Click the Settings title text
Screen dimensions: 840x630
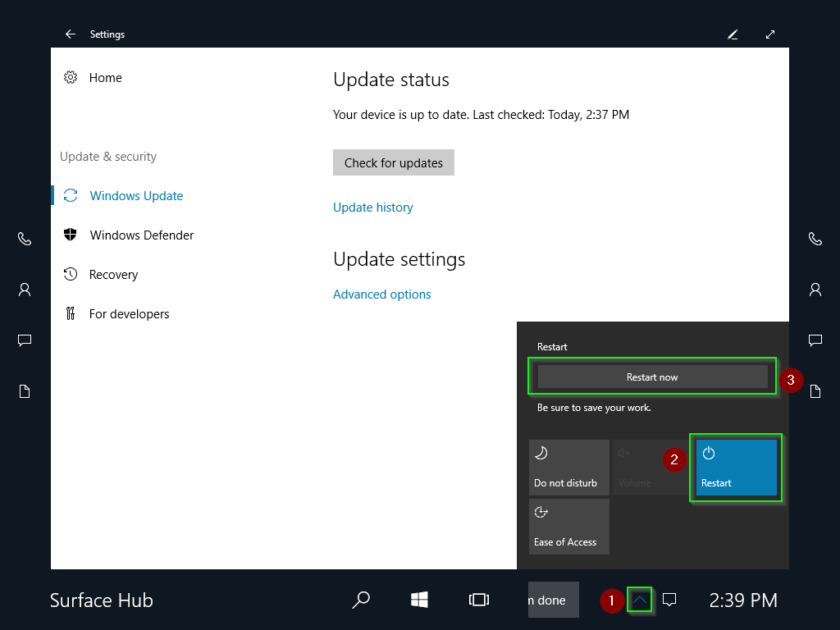coord(107,34)
